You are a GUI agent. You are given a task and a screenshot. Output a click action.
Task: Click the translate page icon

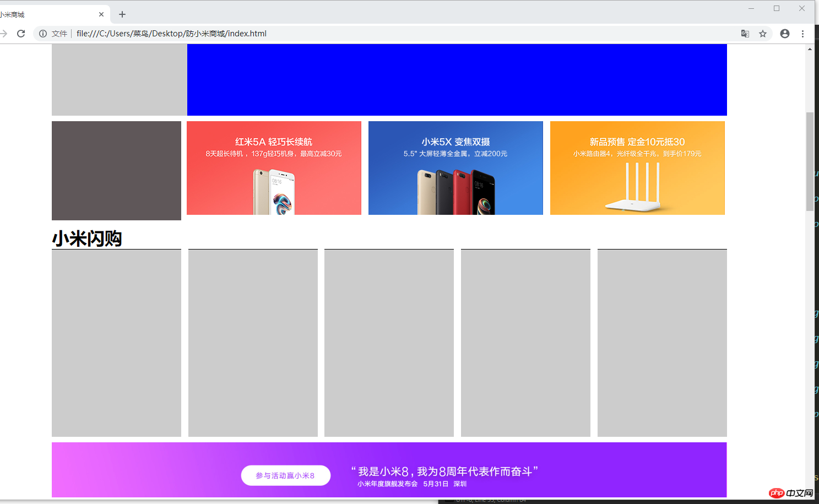(x=745, y=34)
